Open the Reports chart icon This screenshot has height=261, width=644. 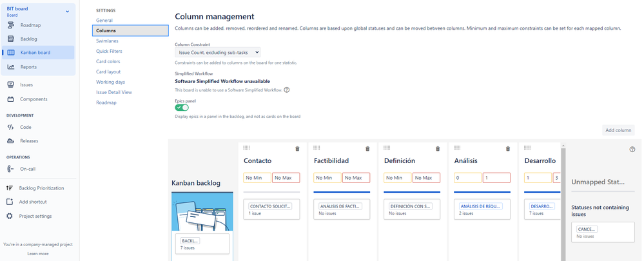tap(11, 67)
